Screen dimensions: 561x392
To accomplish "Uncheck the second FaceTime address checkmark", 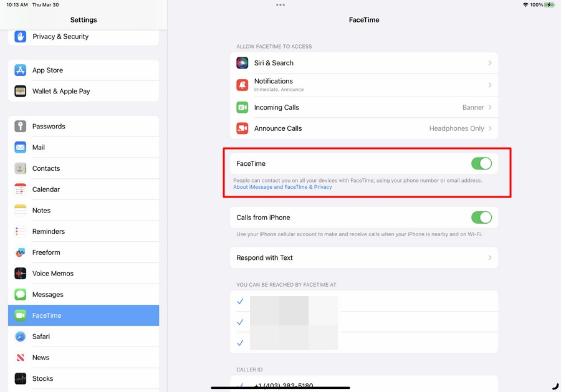I will pyautogui.click(x=240, y=322).
